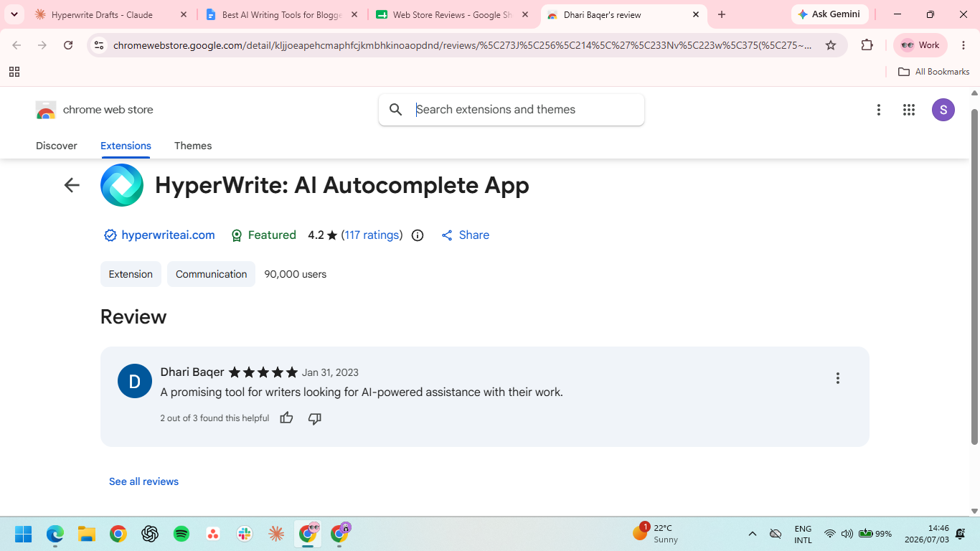Viewport: 980px width, 551px height.
Task: Open the weather widget showing 22°C Sunny
Action: point(656,534)
